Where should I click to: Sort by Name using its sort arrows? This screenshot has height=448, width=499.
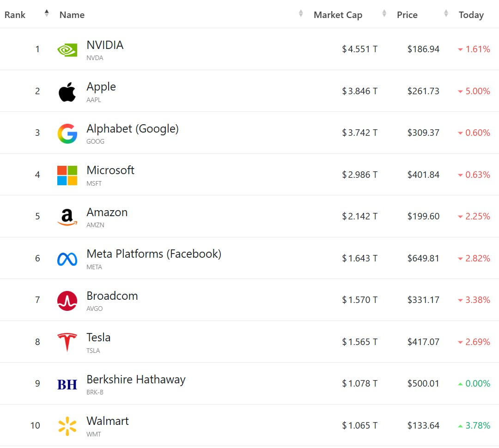coord(301,14)
